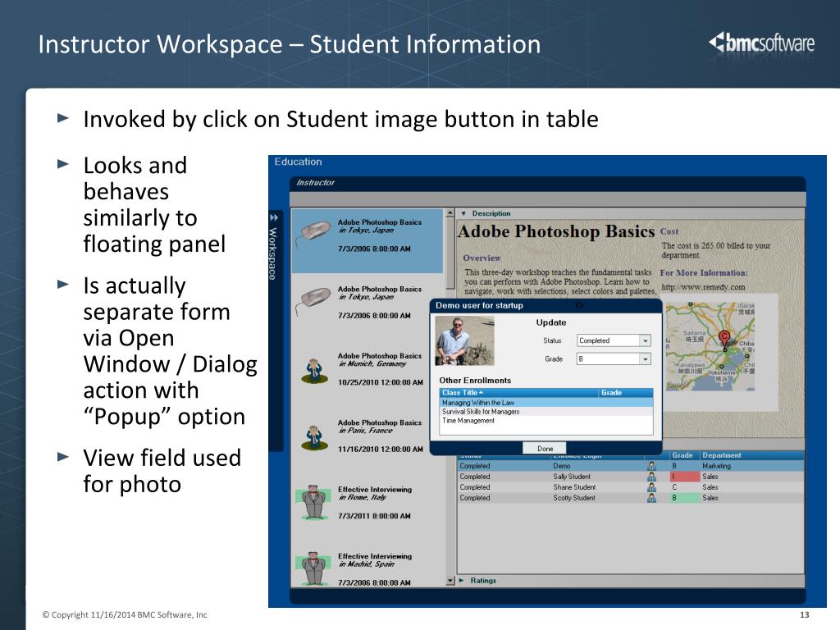Click student image button for Scotty Student
840x630 pixels.
pos(651,498)
